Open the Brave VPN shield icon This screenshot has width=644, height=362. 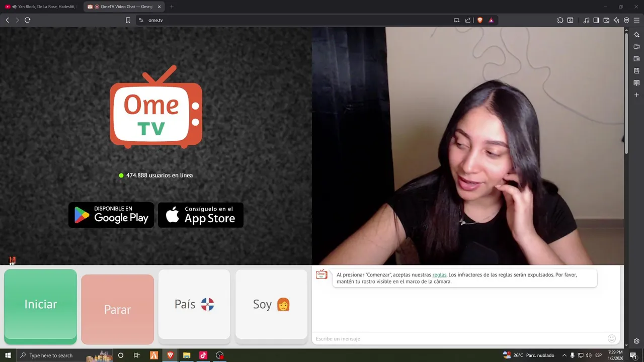click(x=626, y=20)
